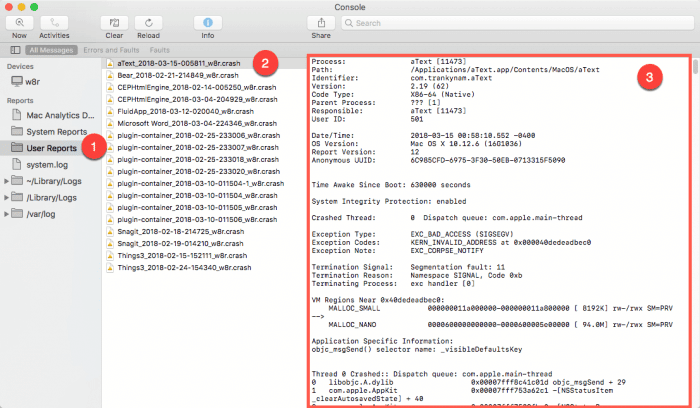Select FluidApp_2018-03-12 crash report
Viewport: 700px width, 408px height.
(185, 112)
